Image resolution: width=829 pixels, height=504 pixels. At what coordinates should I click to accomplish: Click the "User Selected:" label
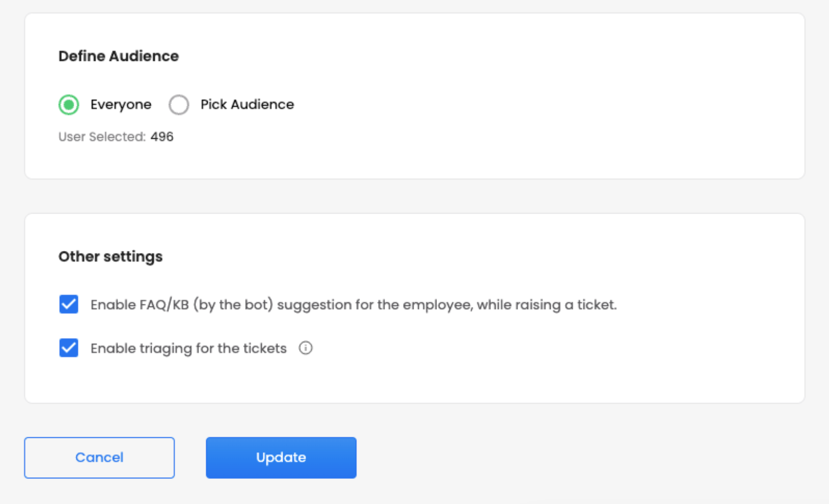pyautogui.click(x=101, y=137)
